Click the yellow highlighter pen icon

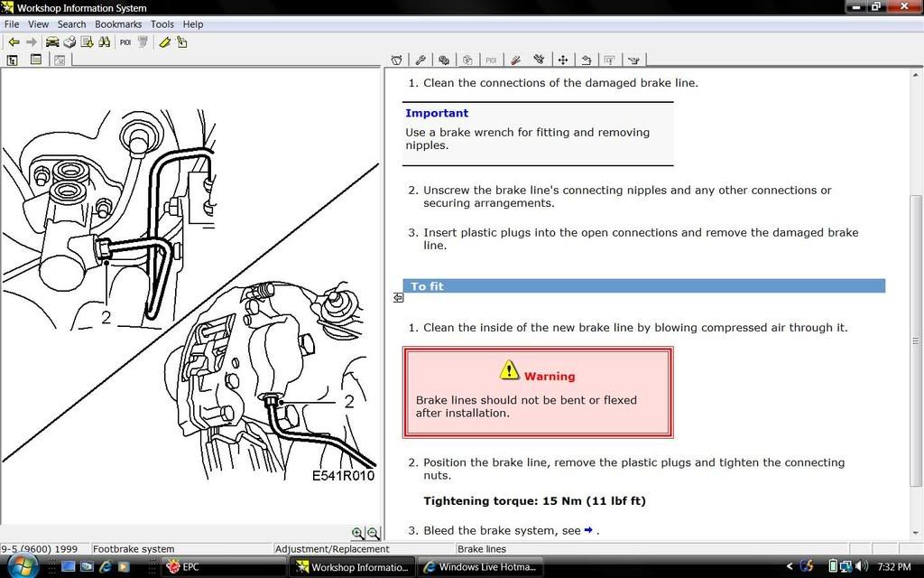tap(164, 42)
